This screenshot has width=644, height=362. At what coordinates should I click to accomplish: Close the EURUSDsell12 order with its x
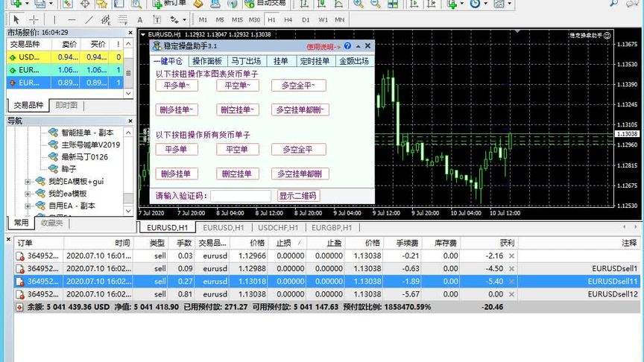point(512,294)
